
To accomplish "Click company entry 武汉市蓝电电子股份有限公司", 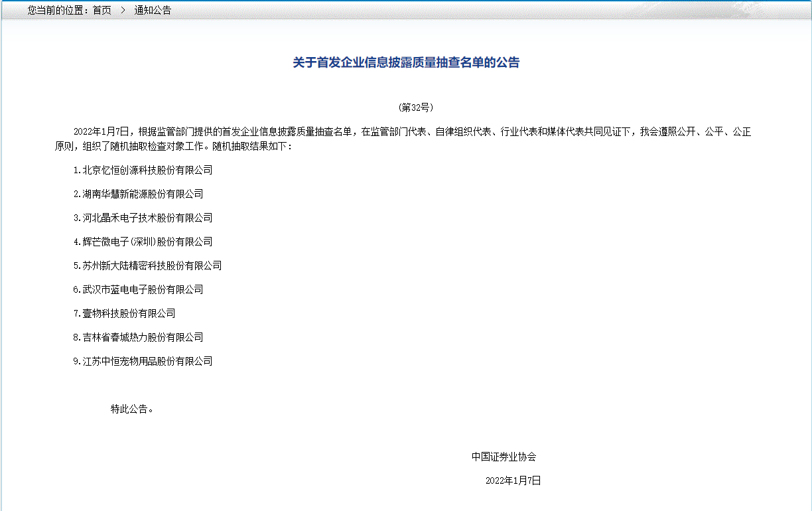I will (149, 289).
